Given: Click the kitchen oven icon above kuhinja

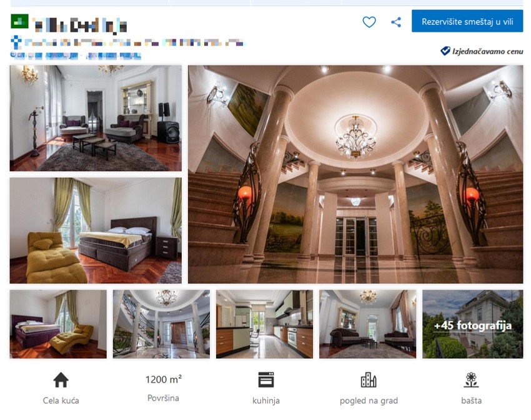Looking at the screenshot, I should (x=266, y=379).
